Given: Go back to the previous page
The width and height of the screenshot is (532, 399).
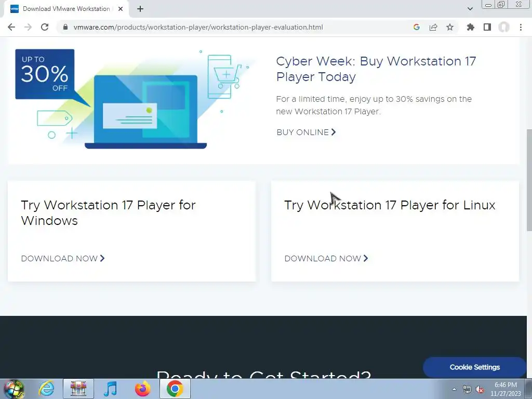Looking at the screenshot, I should point(11,27).
